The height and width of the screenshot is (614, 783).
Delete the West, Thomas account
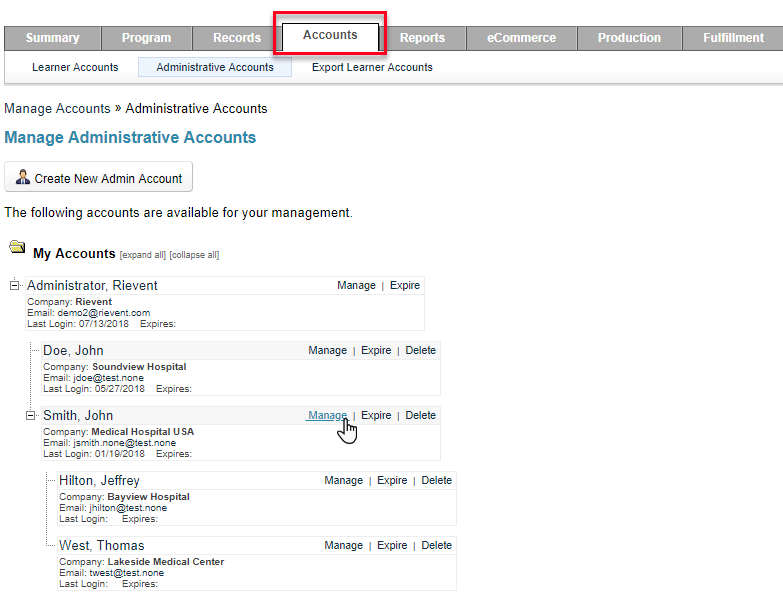436,545
